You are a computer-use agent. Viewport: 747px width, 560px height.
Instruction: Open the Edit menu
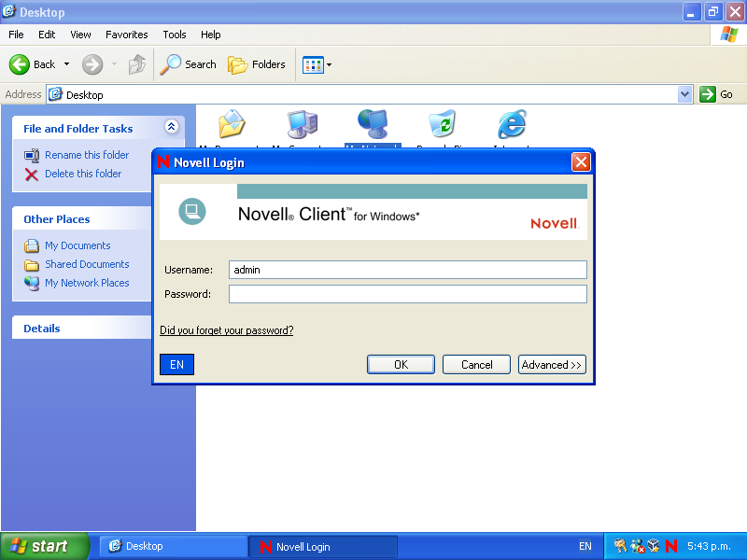click(47, 35)
